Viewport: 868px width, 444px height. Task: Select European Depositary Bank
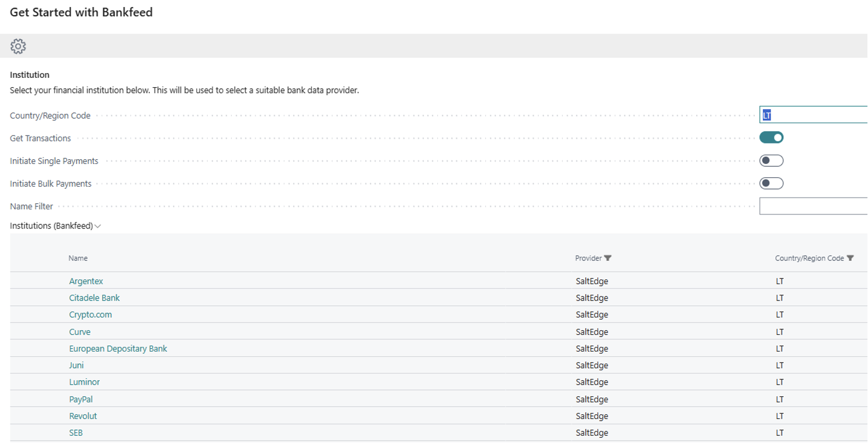pyautogui.click(x=118, y=349)
